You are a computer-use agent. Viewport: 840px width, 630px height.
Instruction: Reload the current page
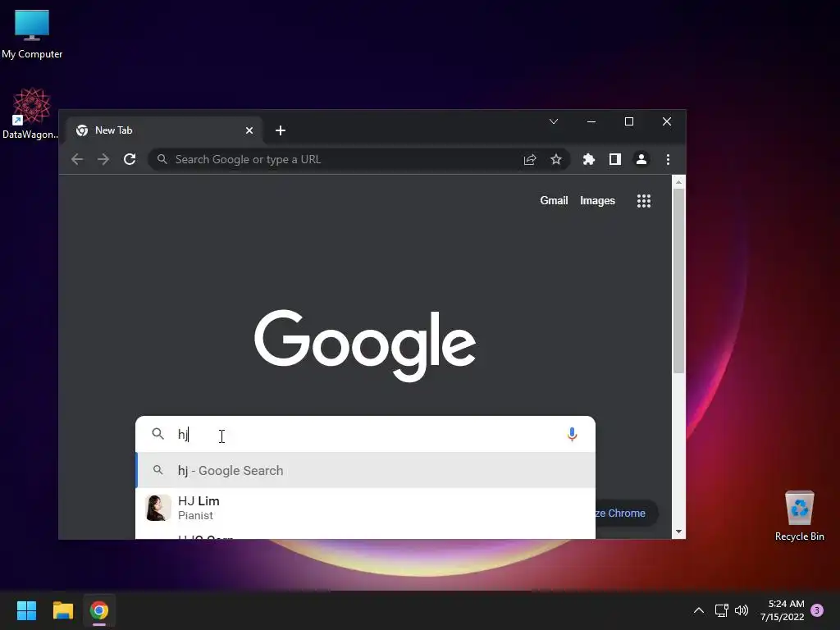pyautogui.click(x=130, y=159)
